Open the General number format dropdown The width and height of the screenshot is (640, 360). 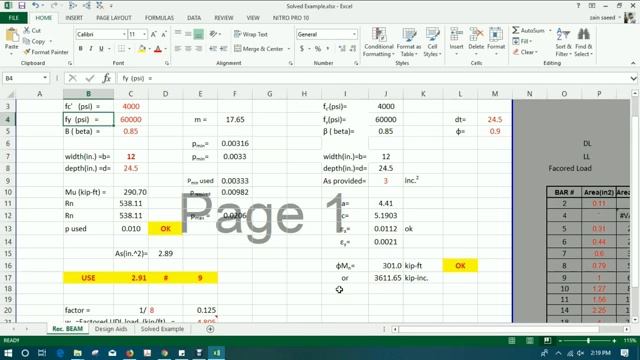tap(354, 34)
